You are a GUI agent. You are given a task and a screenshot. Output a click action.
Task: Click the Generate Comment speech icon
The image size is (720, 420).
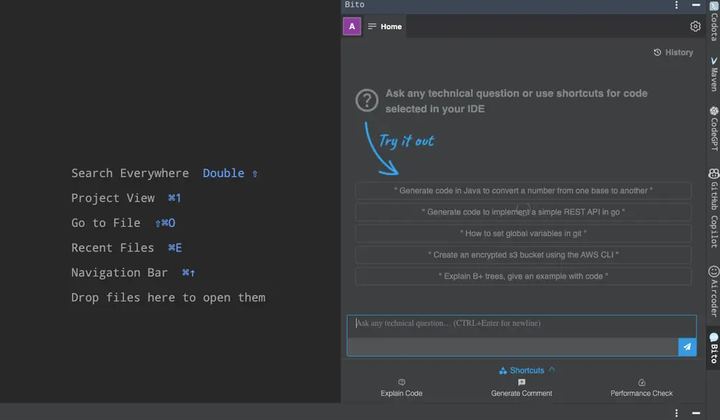coord(521,382)
